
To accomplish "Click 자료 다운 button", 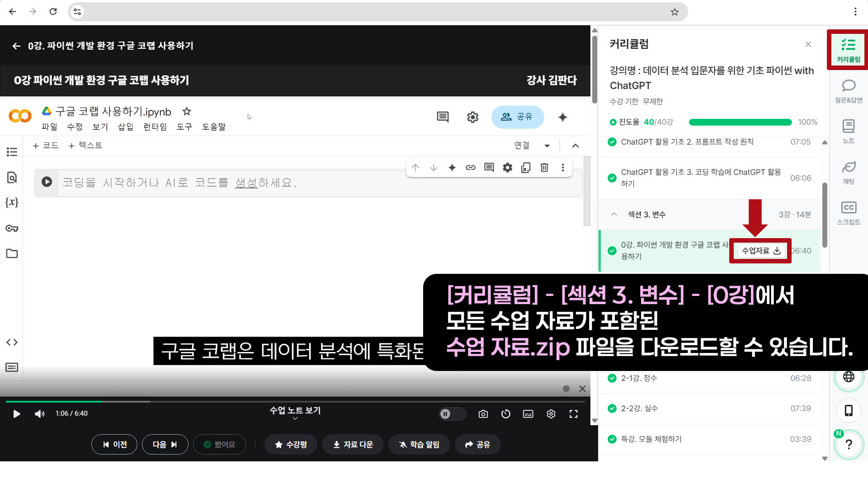I will (x=353, y=445).
